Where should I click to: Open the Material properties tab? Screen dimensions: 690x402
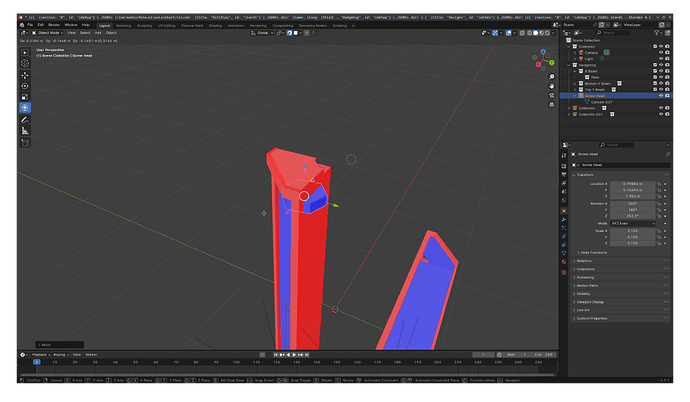point(564,262)
